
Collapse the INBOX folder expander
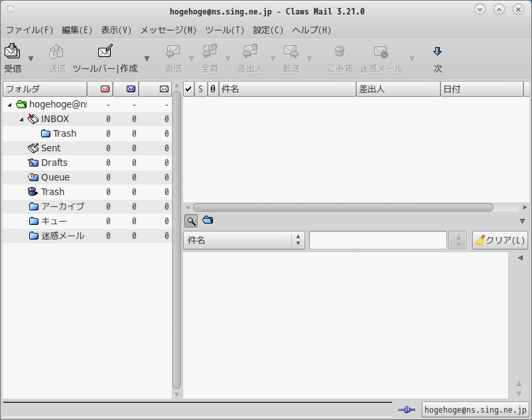21,119
